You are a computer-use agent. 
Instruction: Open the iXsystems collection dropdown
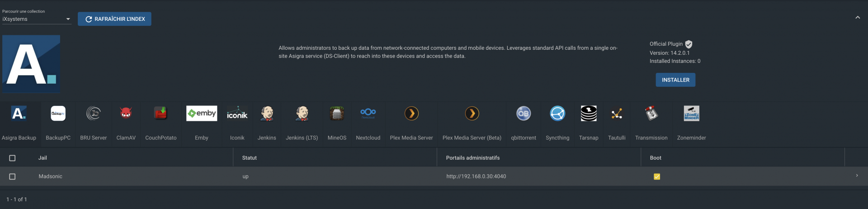click(x=37, y=19)
